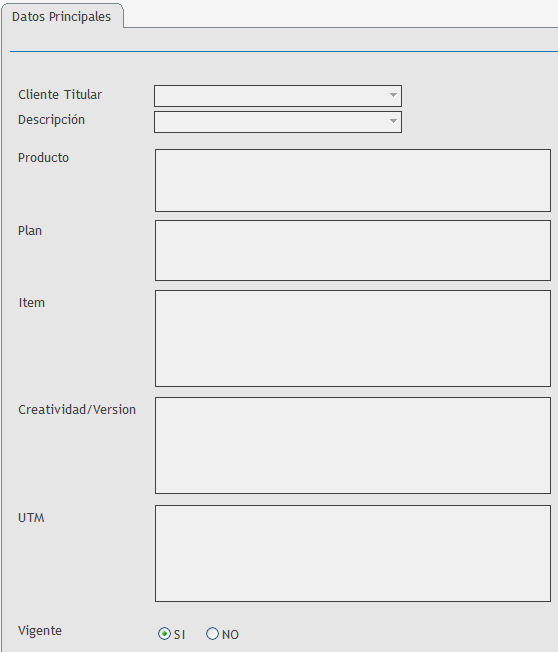Click inside the Cliente Titular combo box field
Screen dimensions: 558x652
278,96
